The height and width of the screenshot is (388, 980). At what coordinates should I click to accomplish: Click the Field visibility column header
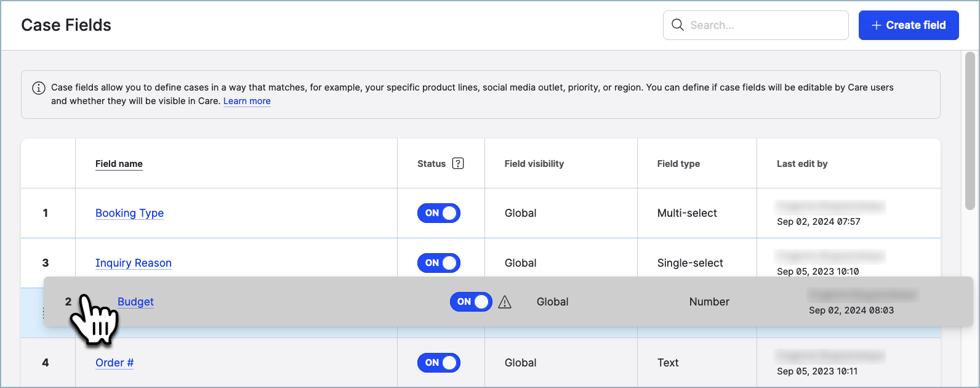click(534, 164)
